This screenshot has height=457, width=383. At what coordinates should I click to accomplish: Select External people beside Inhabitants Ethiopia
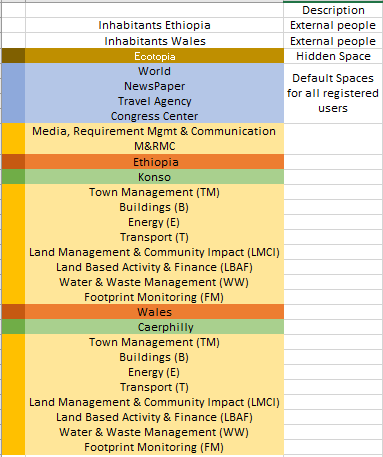333,25
